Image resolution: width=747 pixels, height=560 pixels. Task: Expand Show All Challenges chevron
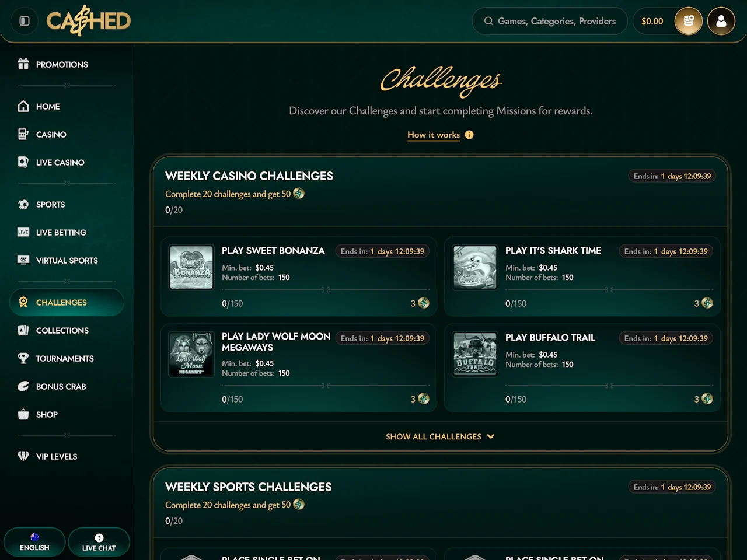491,436
